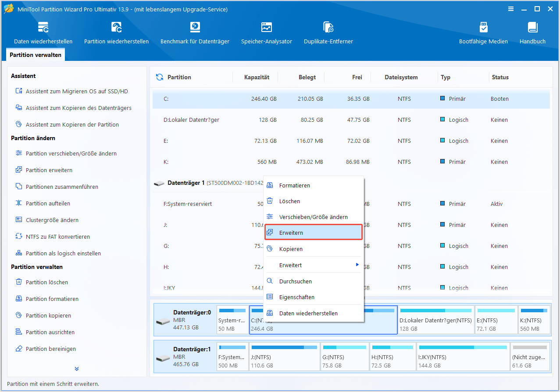Click the Partition kopieren icon in sidebar
Screen dimensions: 560x392
19,315
